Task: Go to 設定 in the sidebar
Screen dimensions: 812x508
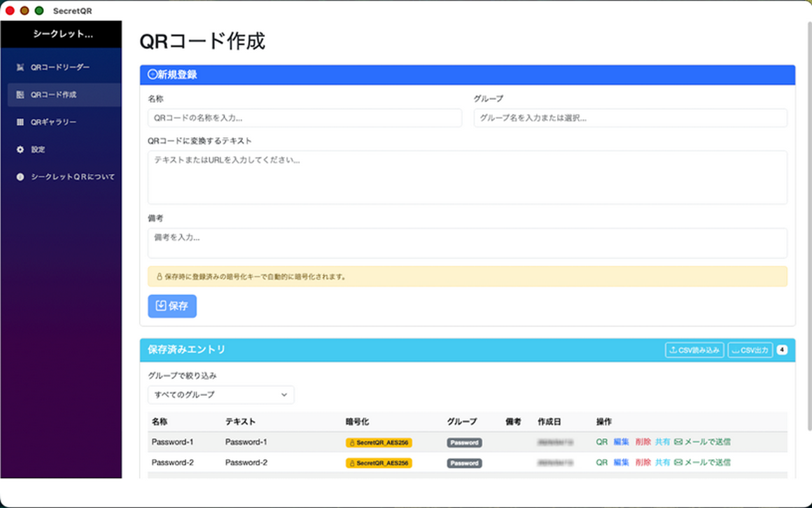Action: pos(64,149)
